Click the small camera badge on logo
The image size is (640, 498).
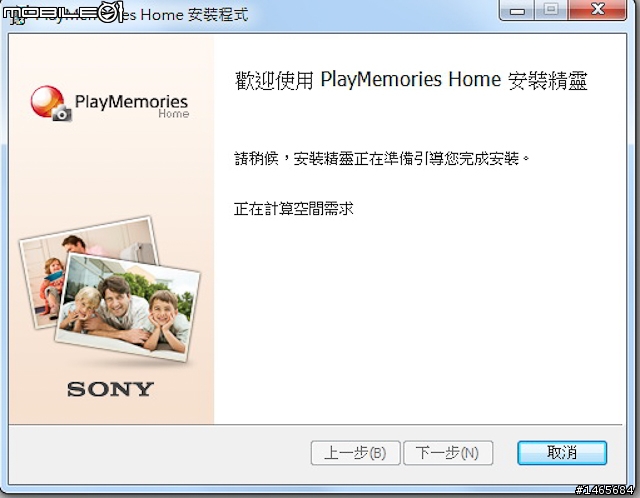[62, 113]
